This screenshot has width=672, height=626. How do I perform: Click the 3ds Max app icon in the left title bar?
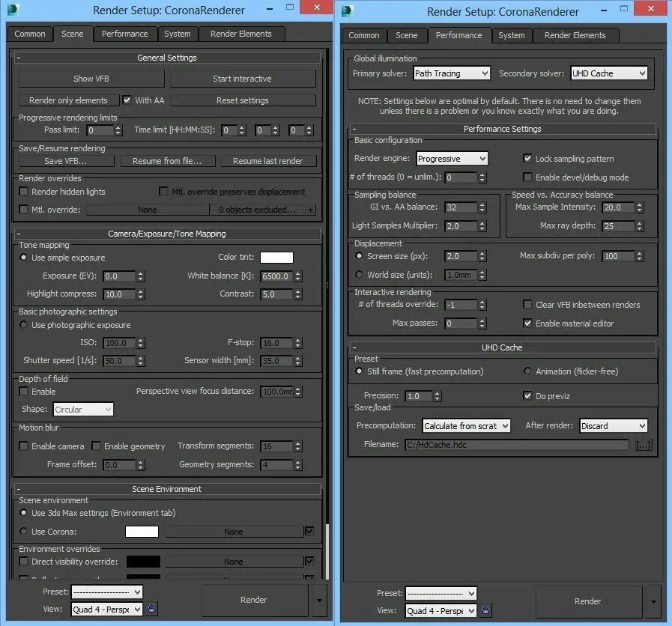[13, 10]
